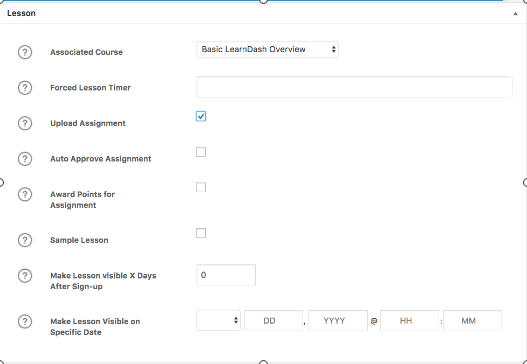Click the Forced Lesson Timer input field
The width and height of the screenshot is (527, 364).
354,87
